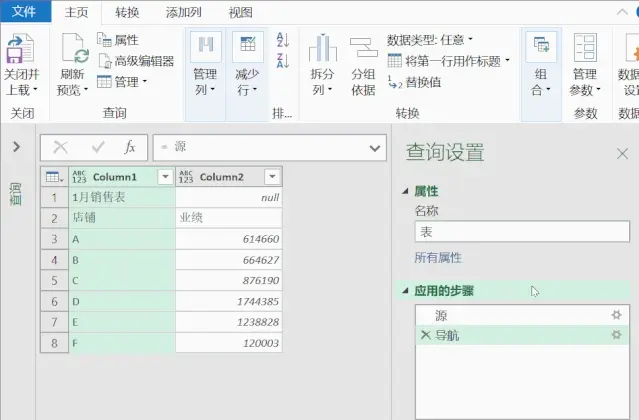Select row number 8
Image resolution: width=639 pixels, height=420 pixels.
point(55,343)
